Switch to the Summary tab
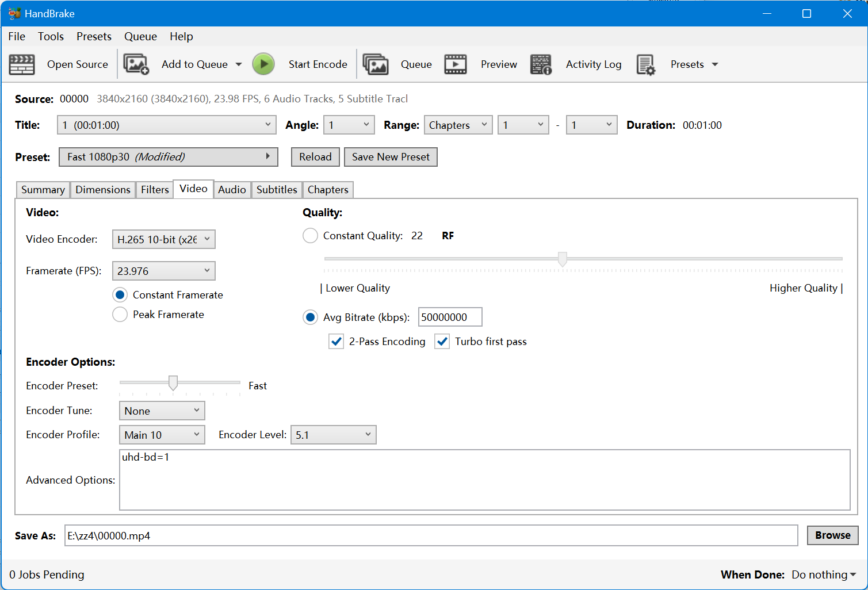The image size is (868, 590). pyautogui.click(x=43, y=190)
